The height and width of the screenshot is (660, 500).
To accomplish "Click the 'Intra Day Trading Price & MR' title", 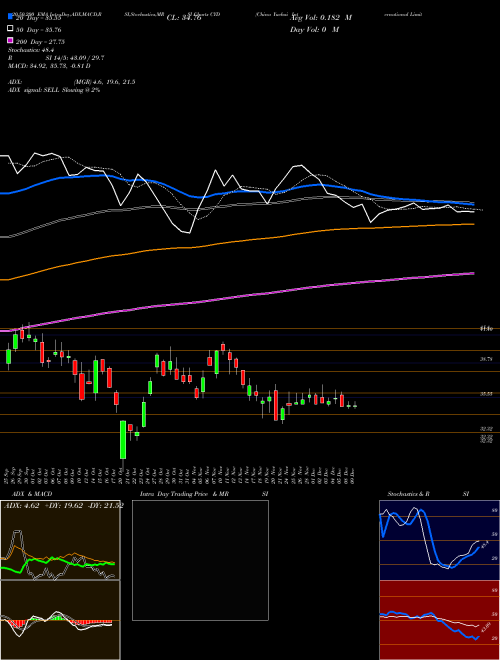I will tap(184, 494).
